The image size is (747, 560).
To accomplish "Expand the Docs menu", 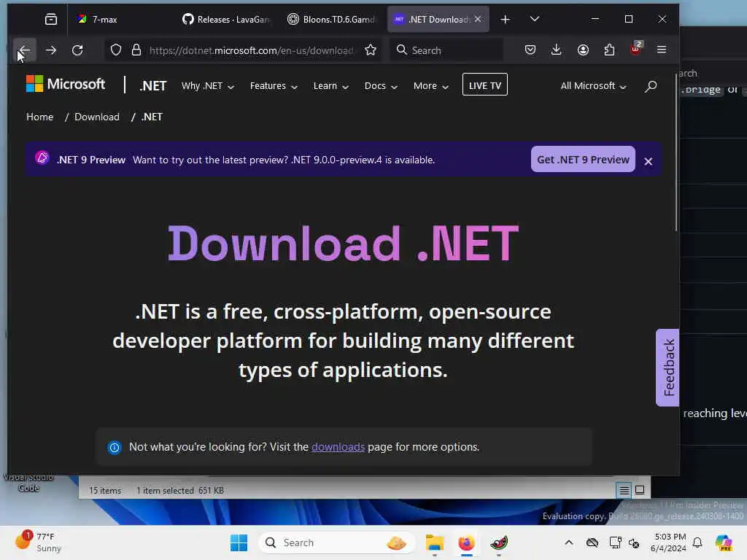I will tap(381, 86).
